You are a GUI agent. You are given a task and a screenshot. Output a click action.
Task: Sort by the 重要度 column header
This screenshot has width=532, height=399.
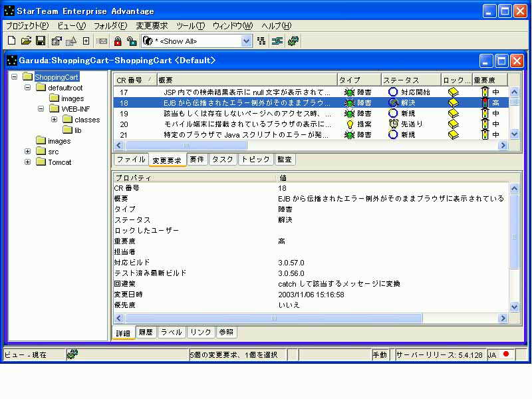point(490,80)
